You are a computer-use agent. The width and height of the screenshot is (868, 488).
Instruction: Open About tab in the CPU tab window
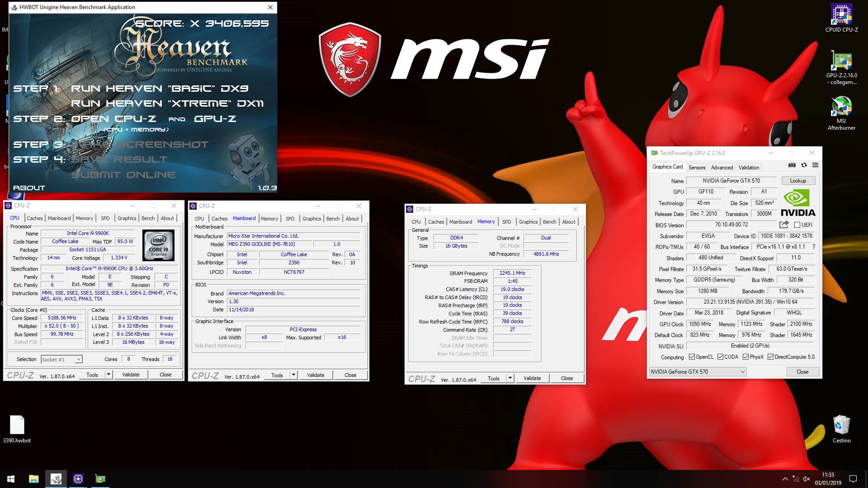coord(167,218)
